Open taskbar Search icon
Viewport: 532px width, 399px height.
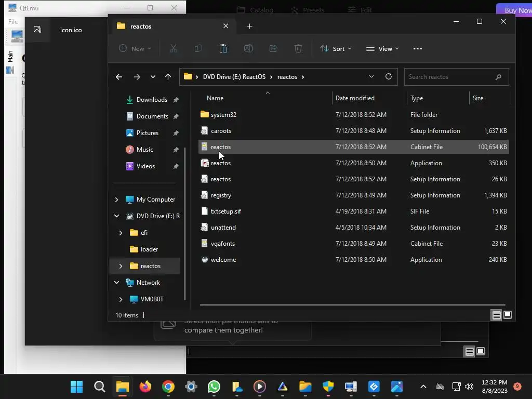pyautogui.click(x=99, y=387)
